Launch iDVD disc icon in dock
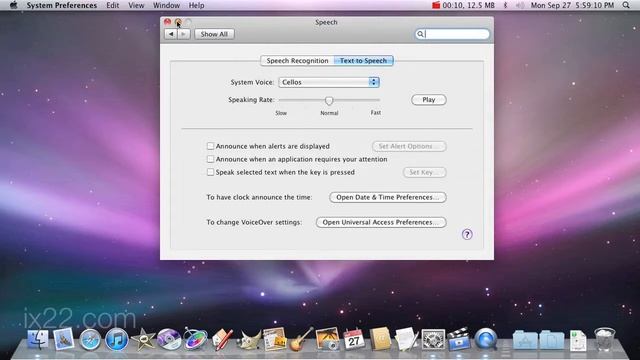 coord(169,340)
